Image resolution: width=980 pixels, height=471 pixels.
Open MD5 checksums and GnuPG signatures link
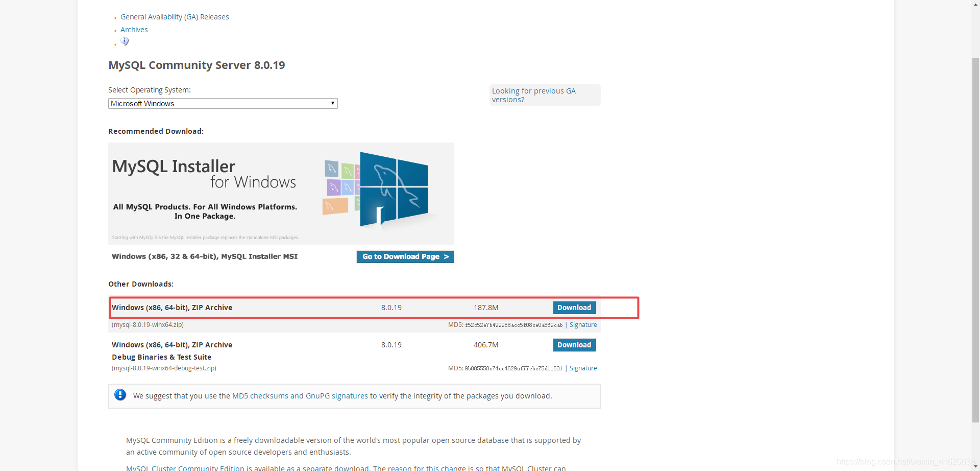point(300,396)
